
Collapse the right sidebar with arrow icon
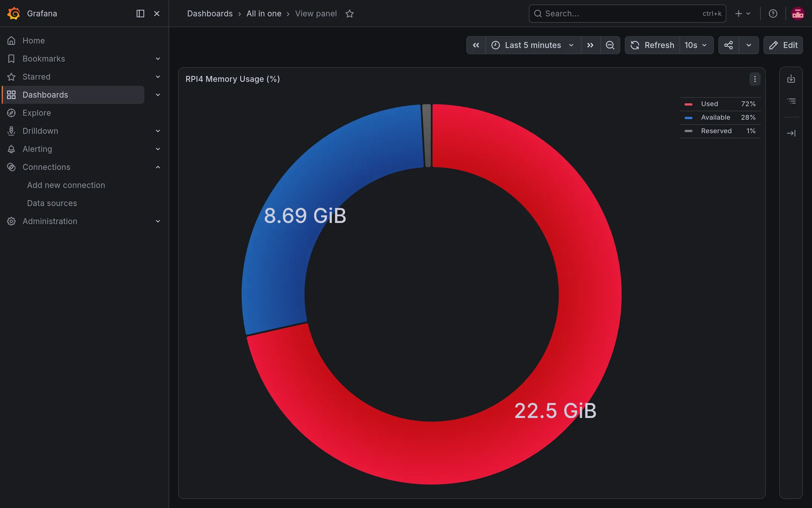[x=791, y=133]
